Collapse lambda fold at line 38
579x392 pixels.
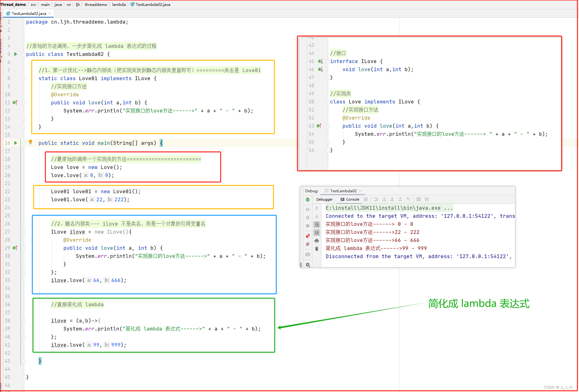24,321
